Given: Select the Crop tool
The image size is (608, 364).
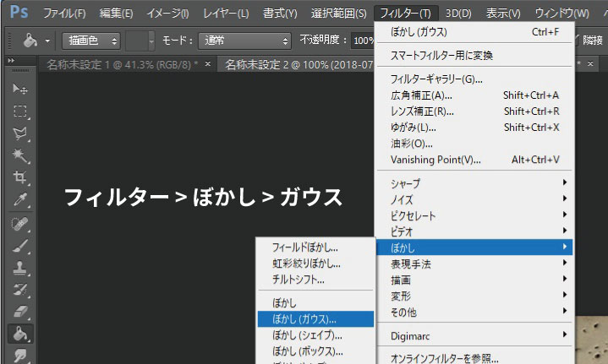Looking at the screenshot, I should [x=19, y=177].
